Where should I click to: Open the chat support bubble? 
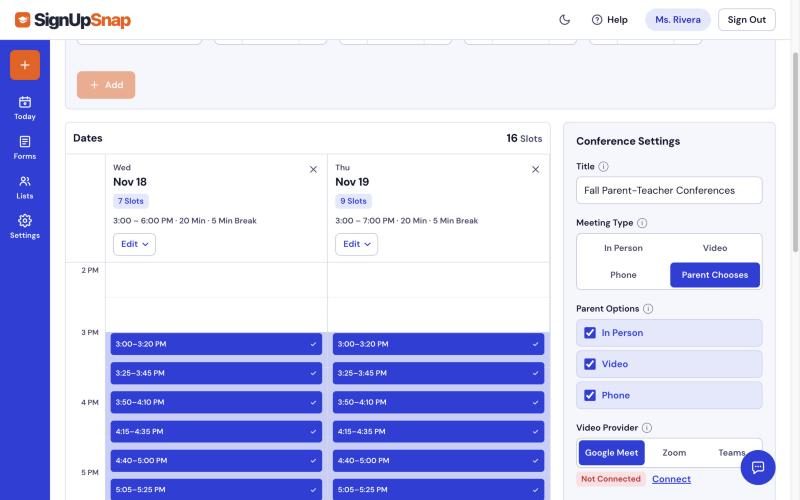tap(758, 467)
